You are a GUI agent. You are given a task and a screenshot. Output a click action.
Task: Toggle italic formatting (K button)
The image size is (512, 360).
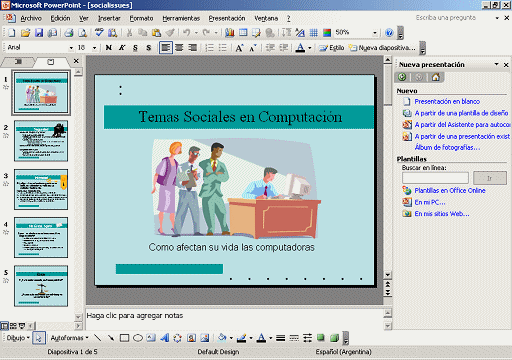[x=122, y=48]
